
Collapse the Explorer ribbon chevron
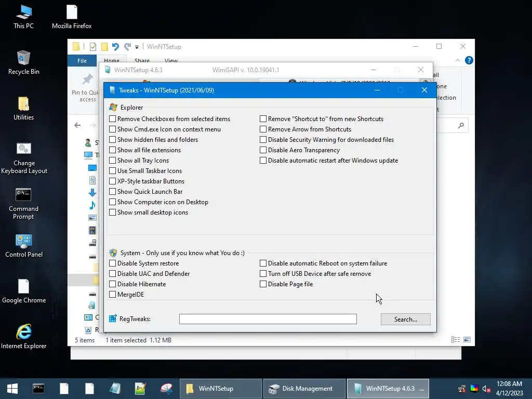point(458,60)
